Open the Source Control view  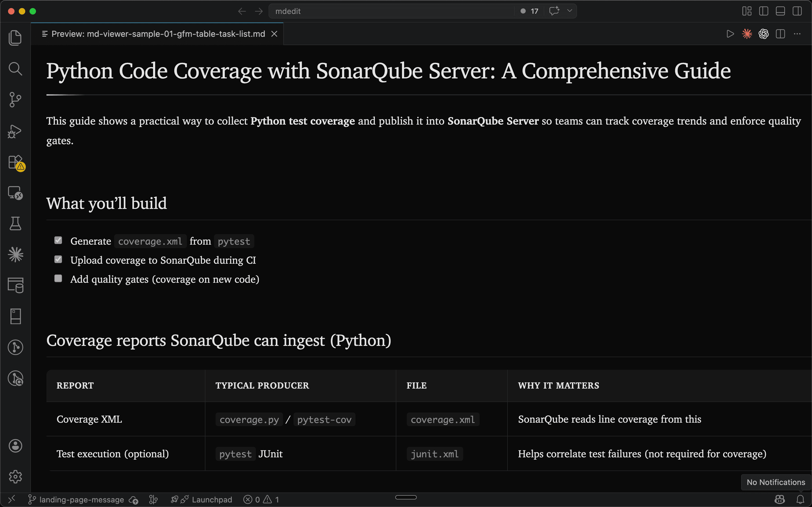point(15,100)
